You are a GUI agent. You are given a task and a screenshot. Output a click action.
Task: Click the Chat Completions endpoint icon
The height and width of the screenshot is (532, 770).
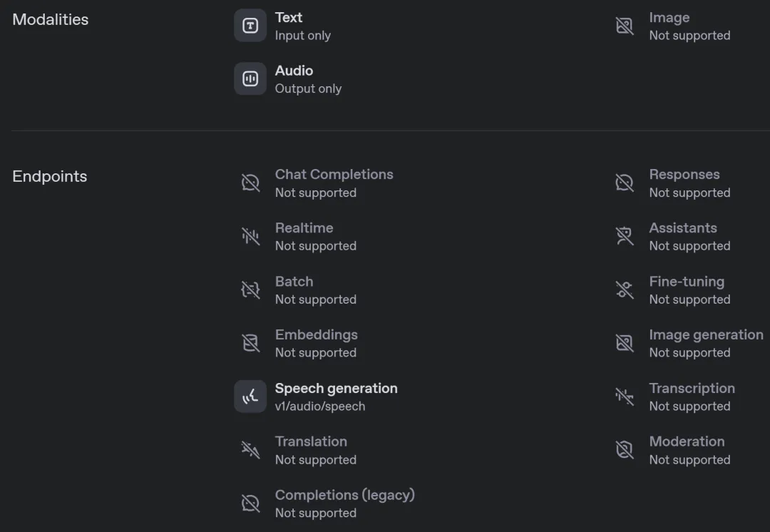tap(250, 183)
